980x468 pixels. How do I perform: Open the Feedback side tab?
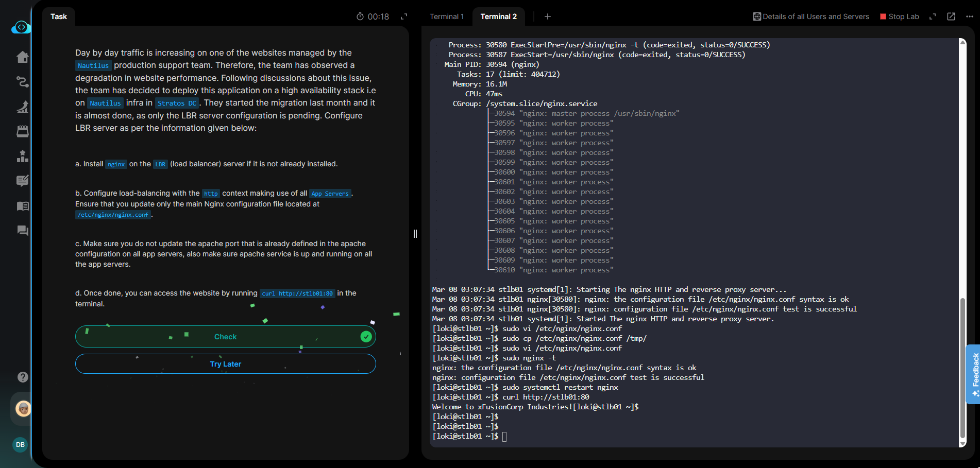point(973,374)
